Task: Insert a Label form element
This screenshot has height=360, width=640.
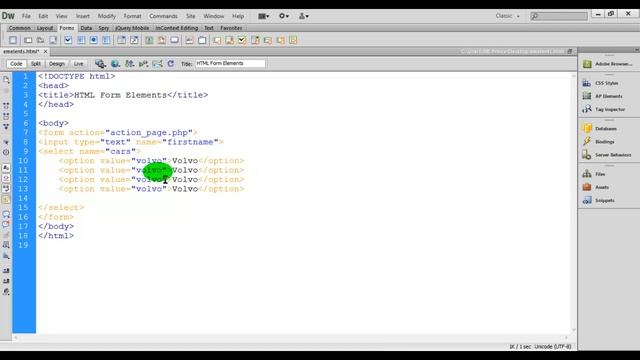Action: pos(189,40)
